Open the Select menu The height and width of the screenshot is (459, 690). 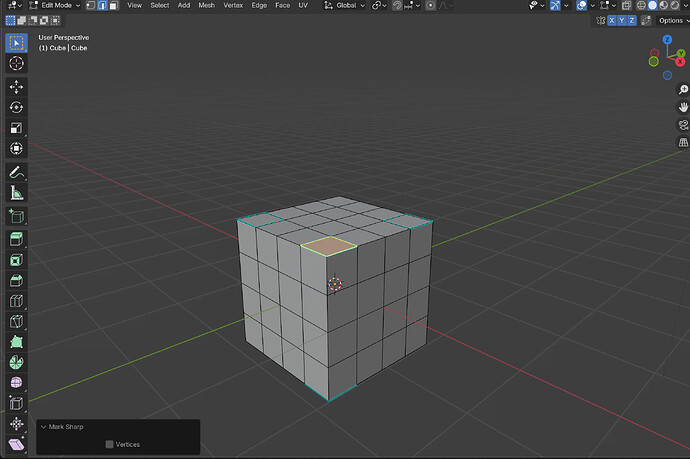tap(160, 5)
